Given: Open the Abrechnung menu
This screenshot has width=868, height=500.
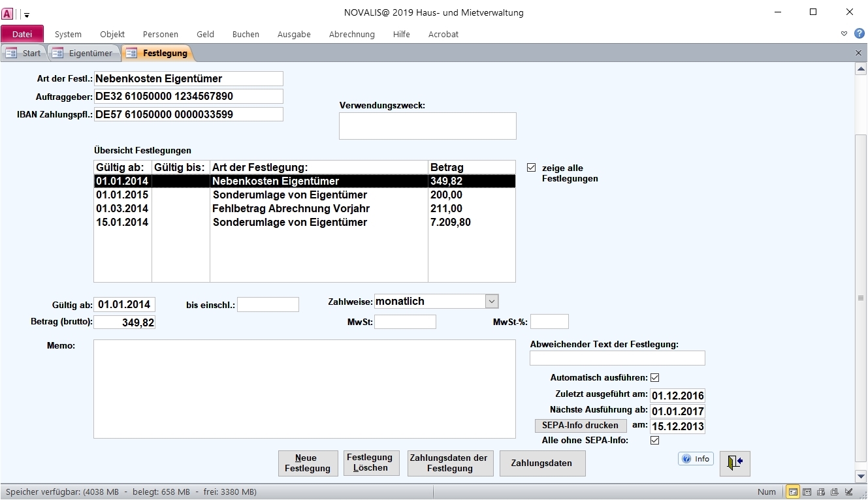Looking at the screenshot, I should (x=352, y=34).
